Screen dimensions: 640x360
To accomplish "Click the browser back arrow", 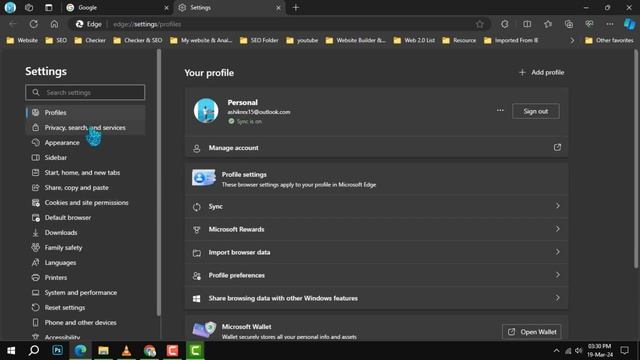I will (13, 24).
